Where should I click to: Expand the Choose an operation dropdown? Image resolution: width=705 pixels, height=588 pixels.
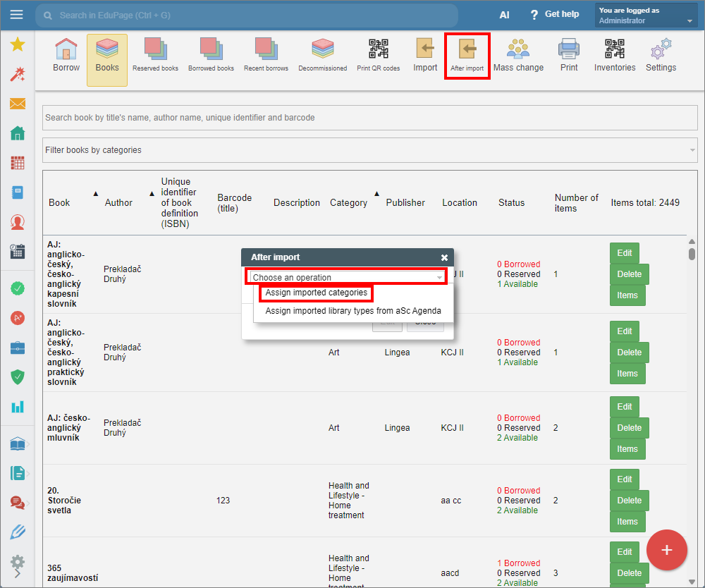pyautogui.click(x=347, y=278)
